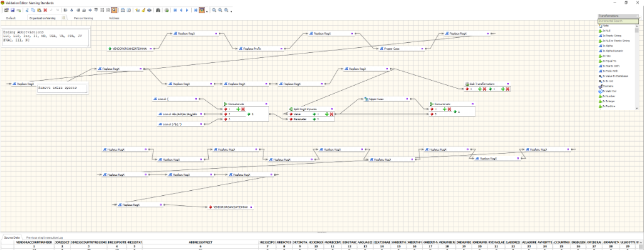Toggle the highlighted orange panel button before zoom icons

pyautogui.click(x=202, y=10)
